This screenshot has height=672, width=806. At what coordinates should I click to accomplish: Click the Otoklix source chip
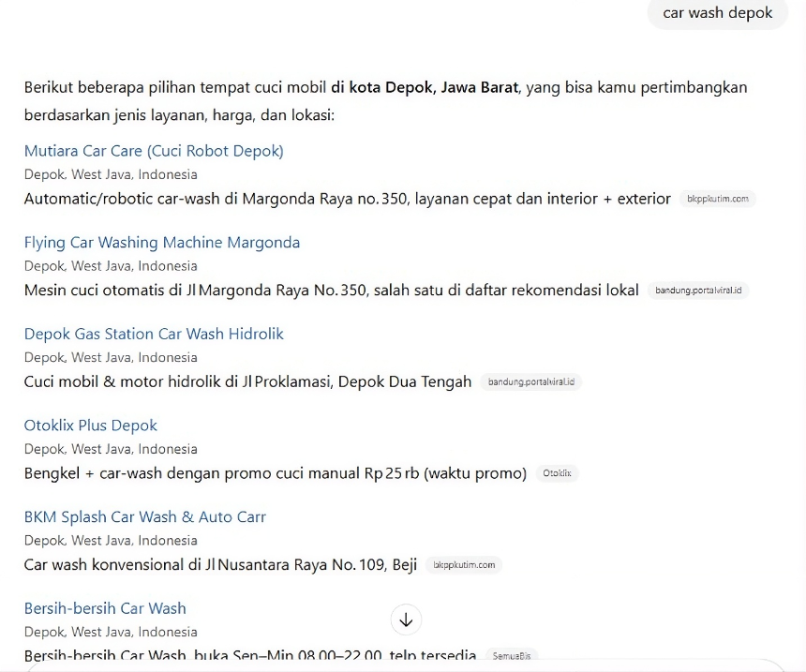pos(558,473)
